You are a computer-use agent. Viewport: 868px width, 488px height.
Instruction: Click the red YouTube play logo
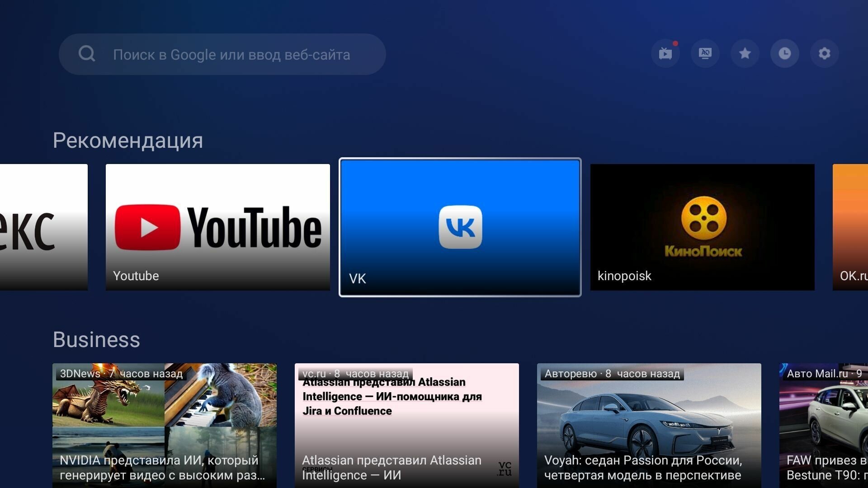(x=147, y=227)
